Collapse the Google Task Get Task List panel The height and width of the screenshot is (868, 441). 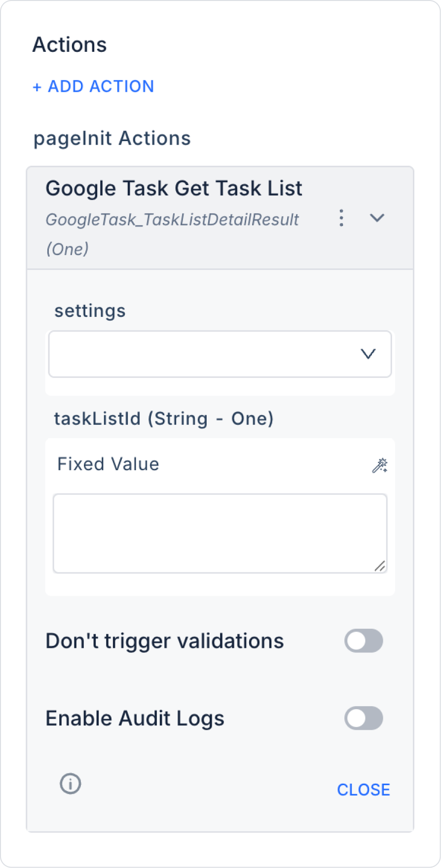pyautogui.click(x=377, y=218)
